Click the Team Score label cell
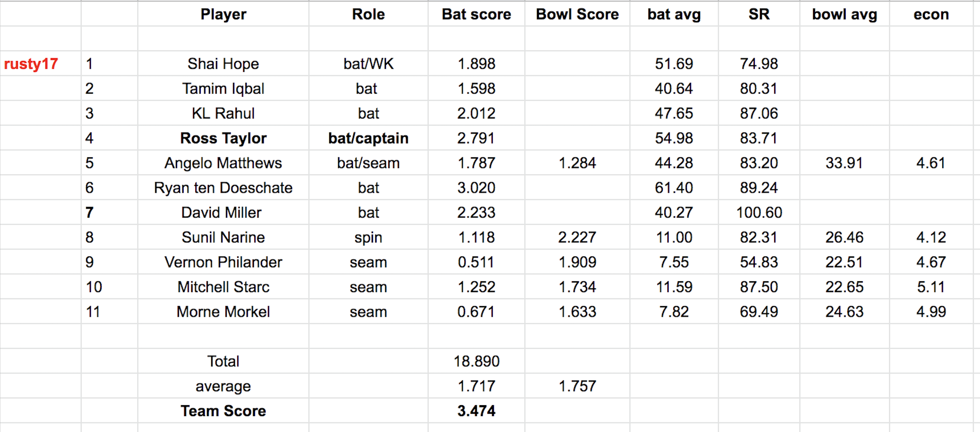Viewport: 980px width, 432px height. pyautogui.click(x=223, y=411)
